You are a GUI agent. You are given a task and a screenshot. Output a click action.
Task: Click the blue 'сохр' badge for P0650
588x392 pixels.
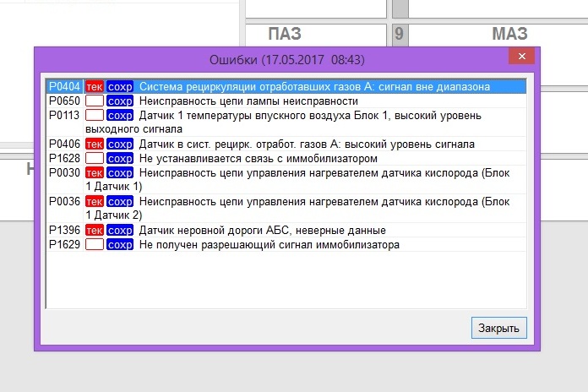[120, 101]
